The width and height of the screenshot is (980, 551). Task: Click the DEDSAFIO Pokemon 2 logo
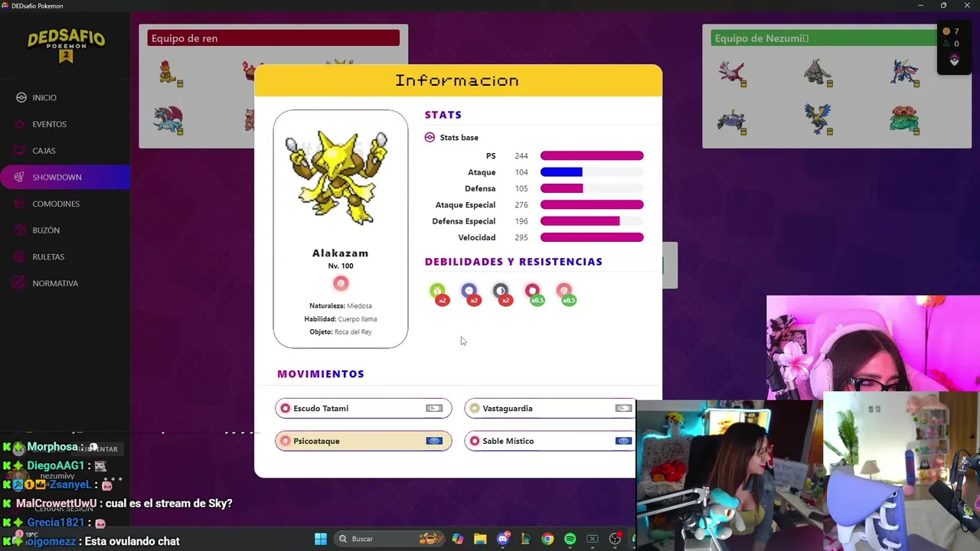click(x=66, y=47)
